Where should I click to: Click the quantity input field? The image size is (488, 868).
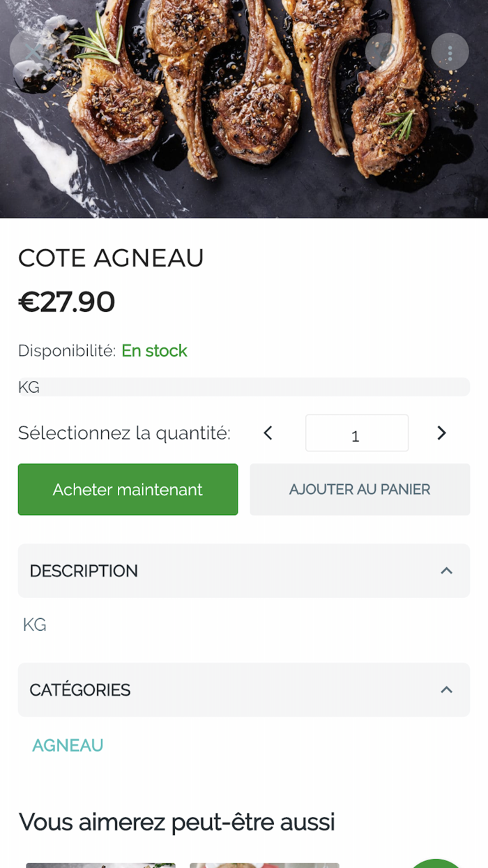click(356, 433)
